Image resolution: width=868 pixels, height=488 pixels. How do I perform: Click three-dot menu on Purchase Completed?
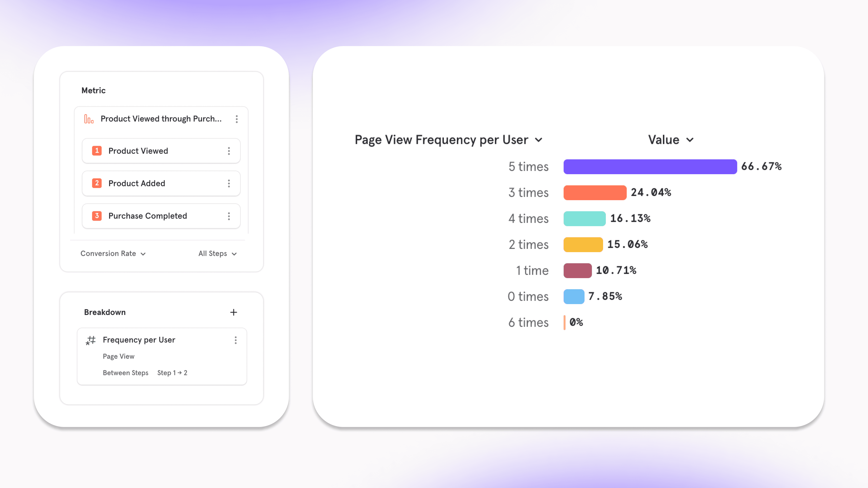click(229, 216)
